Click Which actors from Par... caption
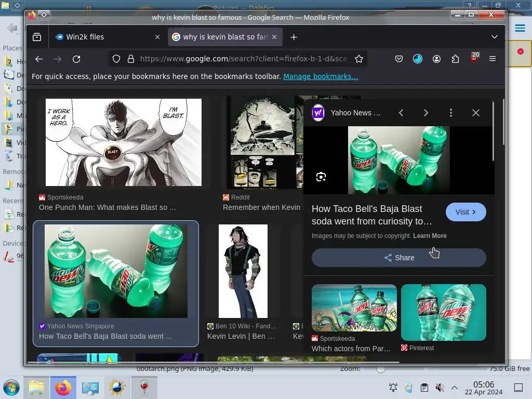This screenshot has width=532, height=399. 351,349
